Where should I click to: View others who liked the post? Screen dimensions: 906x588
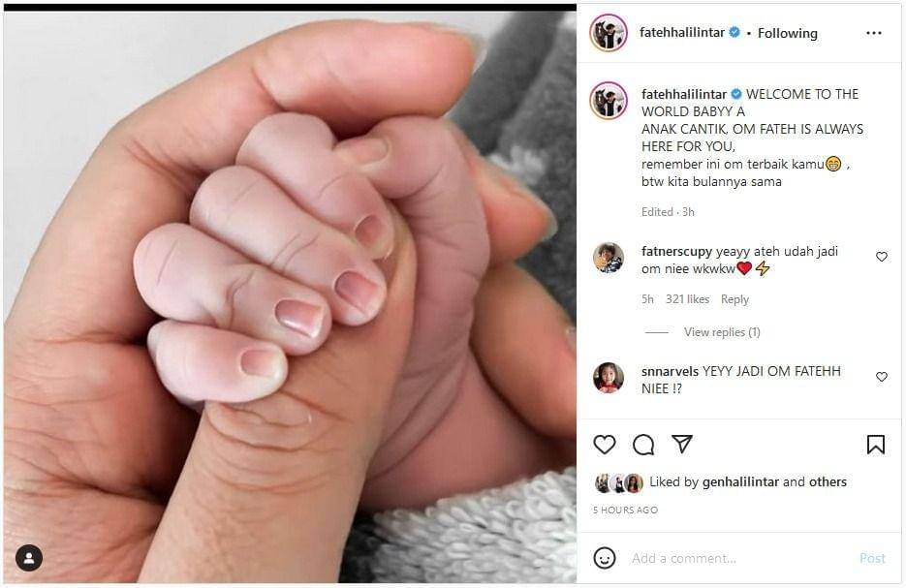coord(828,481)
